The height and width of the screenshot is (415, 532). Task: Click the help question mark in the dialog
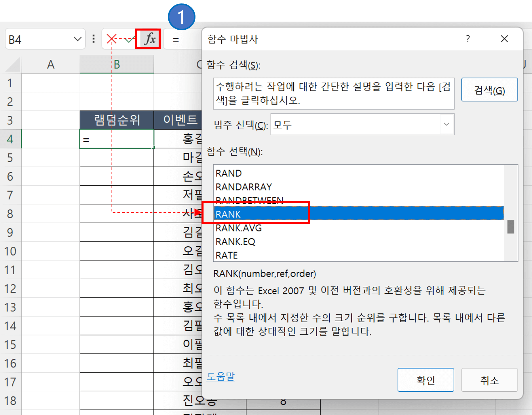pyautogui.click(x=468, y=39)
